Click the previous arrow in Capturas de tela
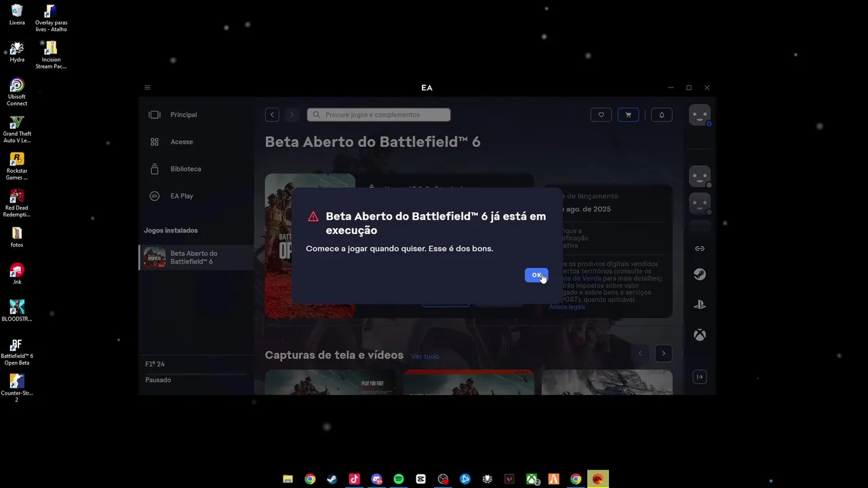 640,353
